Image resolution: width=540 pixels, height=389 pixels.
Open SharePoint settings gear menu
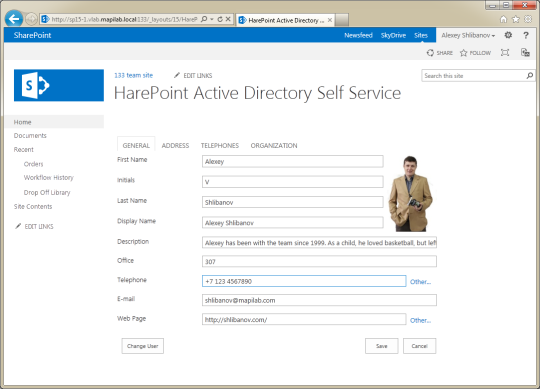(508, 35)
